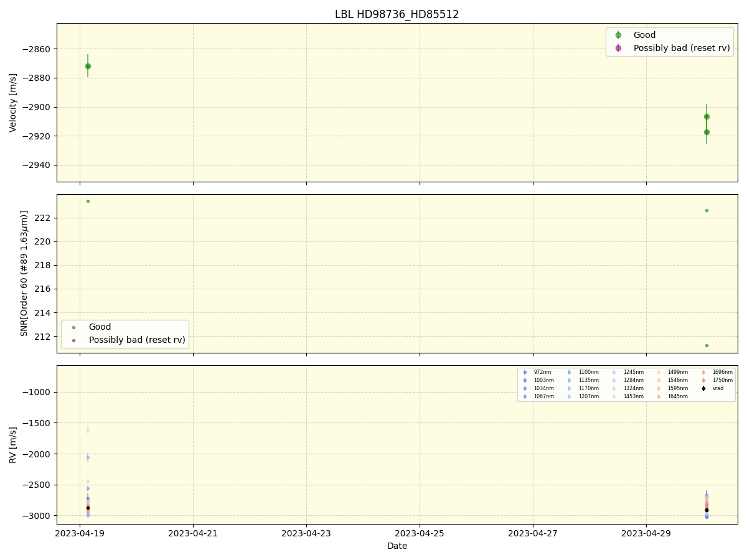Click the lower velocity point near -2918 m/s
The width and height of the screenshot is (747, 560).
707,132
